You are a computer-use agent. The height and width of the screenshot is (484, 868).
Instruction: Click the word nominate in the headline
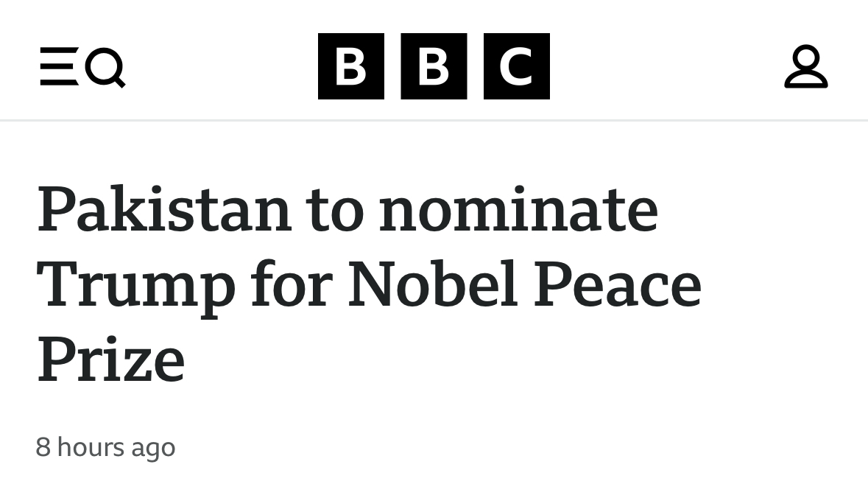click(518, 211)
